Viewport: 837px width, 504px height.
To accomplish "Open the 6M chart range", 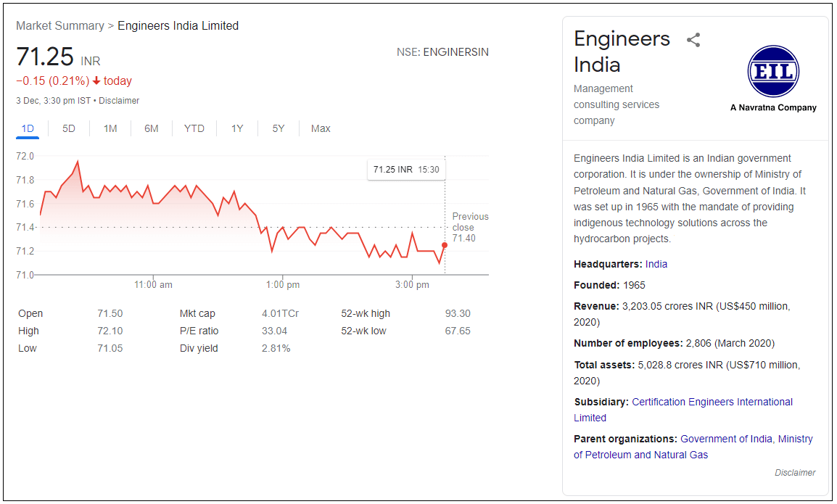I will pos(151,128).
